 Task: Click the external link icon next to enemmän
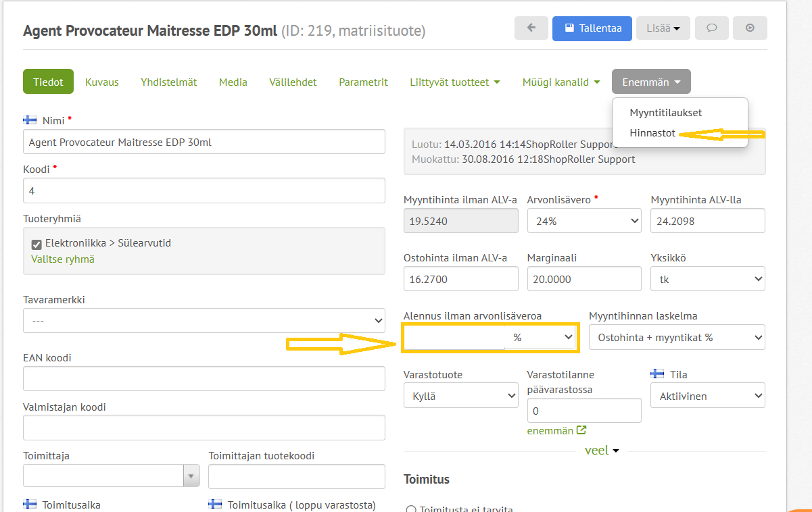(581, 430)
